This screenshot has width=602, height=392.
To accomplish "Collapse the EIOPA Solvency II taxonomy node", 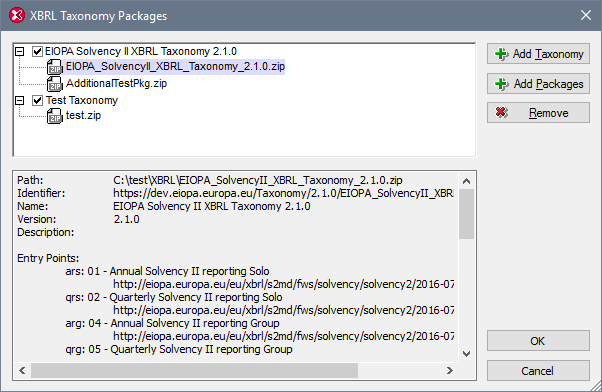I will [20, 51].
